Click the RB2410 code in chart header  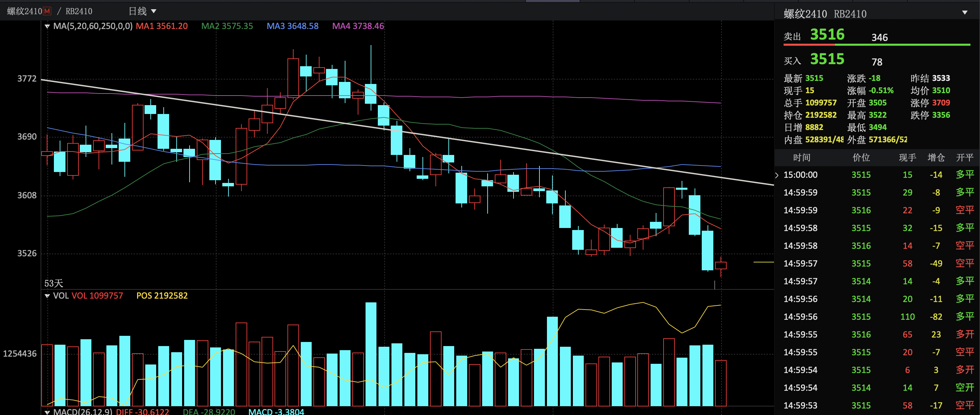(x=79, y=11)
